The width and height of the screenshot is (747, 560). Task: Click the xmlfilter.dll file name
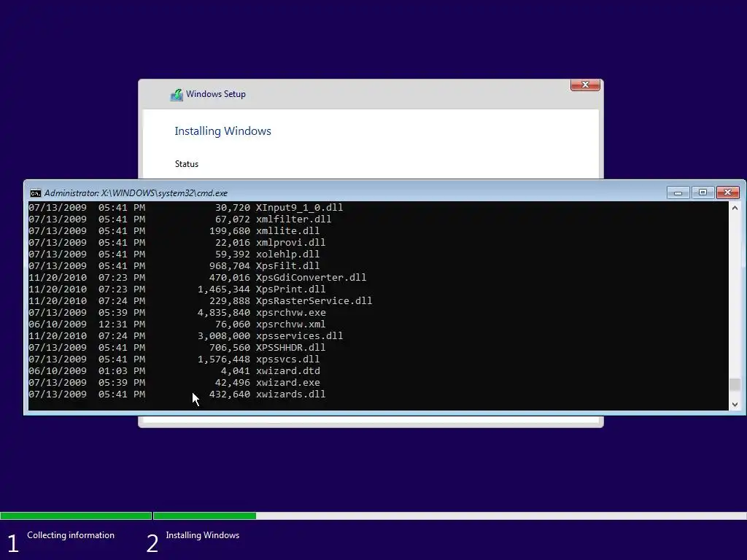(x=293, y=219)
